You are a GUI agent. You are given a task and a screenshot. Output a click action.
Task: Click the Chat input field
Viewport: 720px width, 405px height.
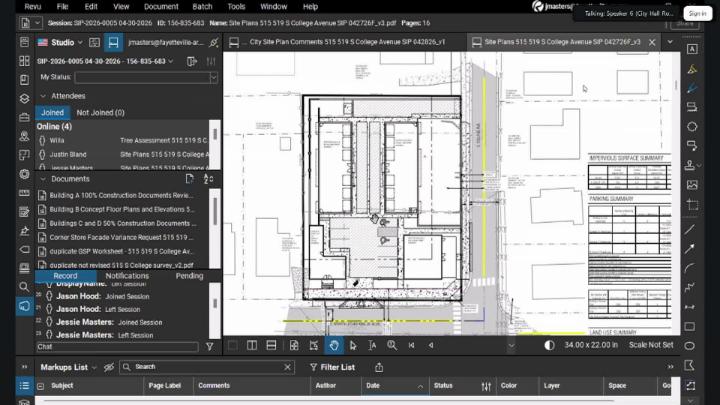(118, 347)
